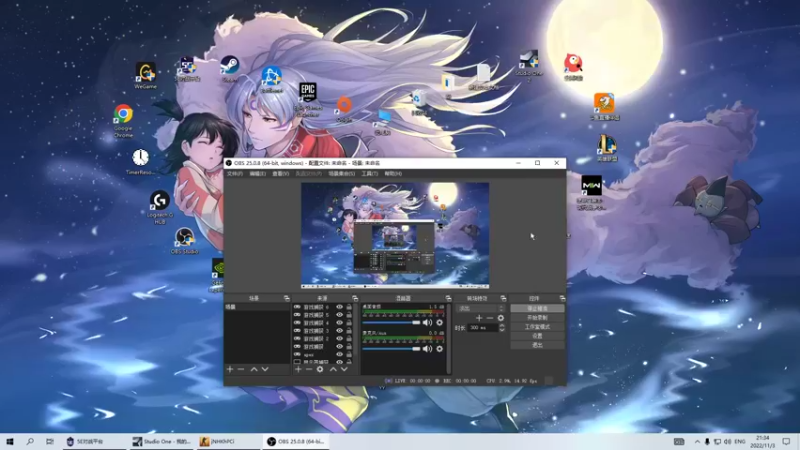
Task: Undock the 场景 panel with its float icon
Action: pos(286,298)
